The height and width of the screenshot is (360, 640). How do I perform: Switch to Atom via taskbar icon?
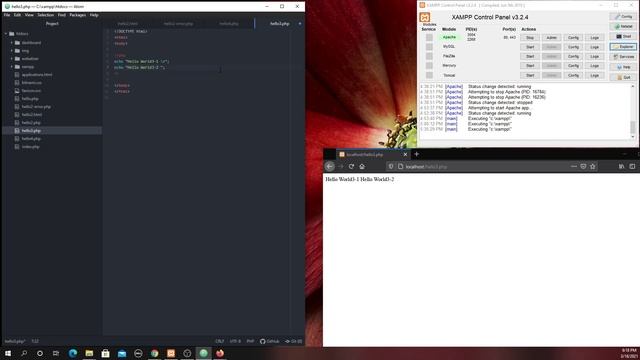pyautogui.click(x=203, y=353)
